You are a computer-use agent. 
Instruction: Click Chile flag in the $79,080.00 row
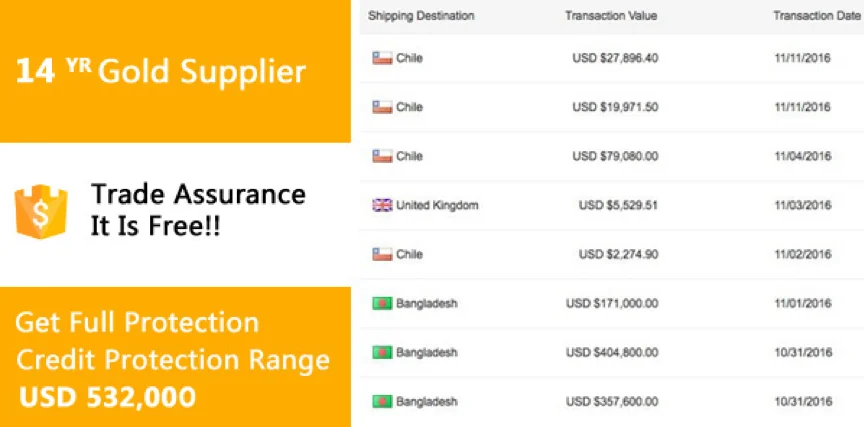pyautogui.click(x=382, y=156)
